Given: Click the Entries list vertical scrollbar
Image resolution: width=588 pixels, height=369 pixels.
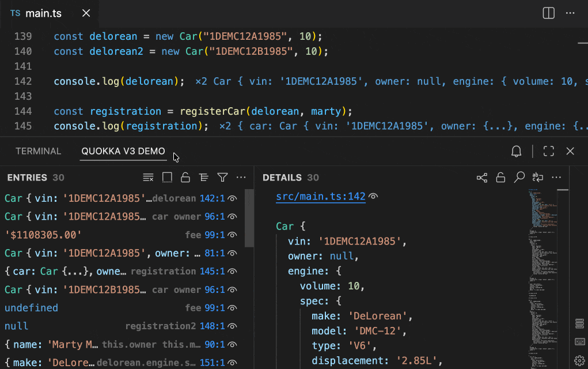Looking at the screenshot, I should pyautogui.click(x=249, y=219).
